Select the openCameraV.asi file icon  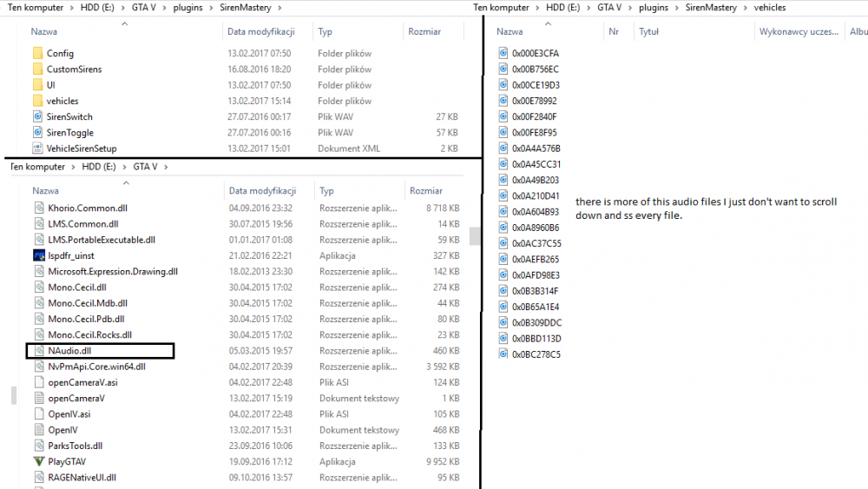point(39,382)
